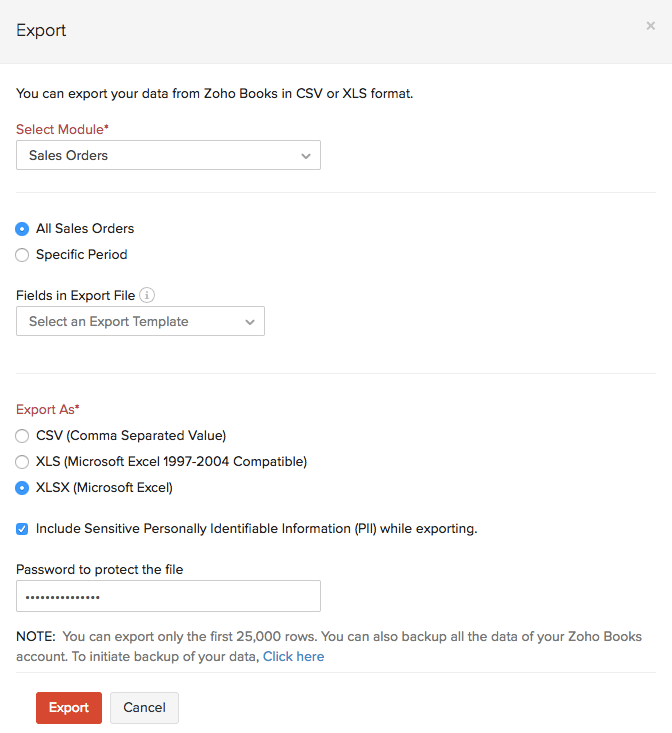Click the info icon beside Fields in Export File
The width and height of the screenshot is (672, 733).
pyautogui.click(x=147, y=295)
